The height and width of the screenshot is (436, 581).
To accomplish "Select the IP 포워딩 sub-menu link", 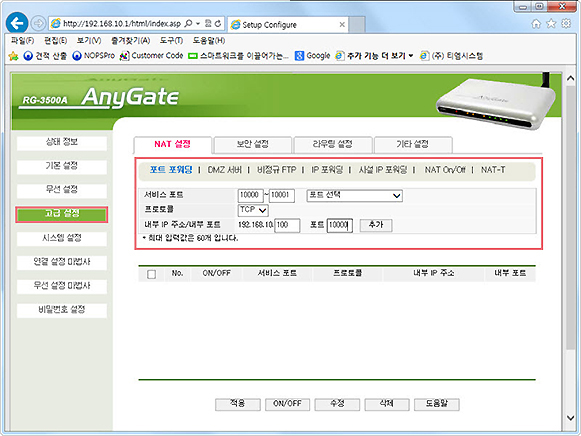I will pos(327,170).
